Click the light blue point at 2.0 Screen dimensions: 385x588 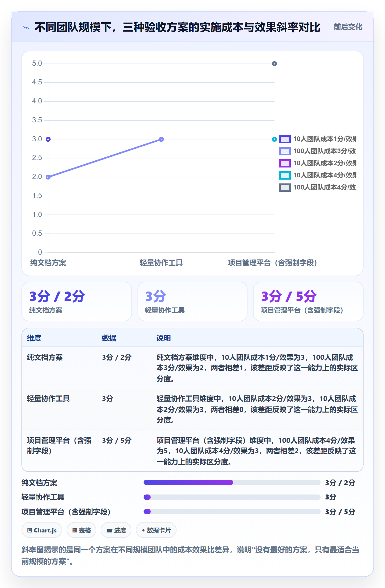click(48, 177)
